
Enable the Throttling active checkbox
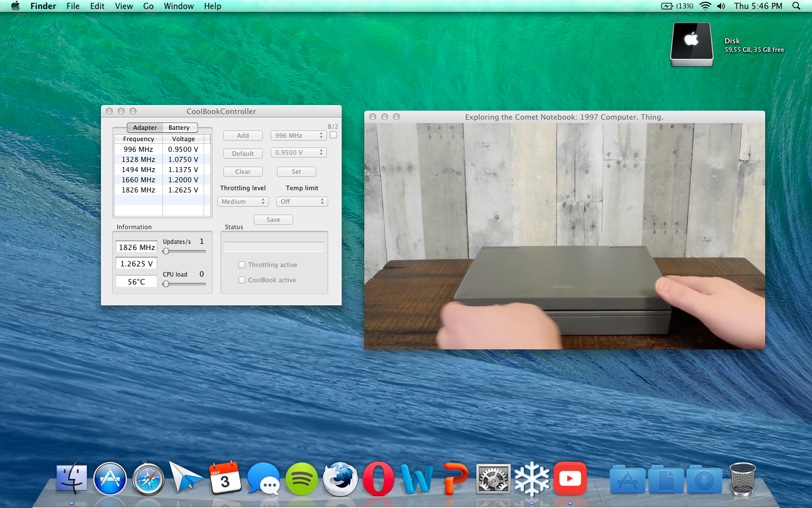coord(242,265)
